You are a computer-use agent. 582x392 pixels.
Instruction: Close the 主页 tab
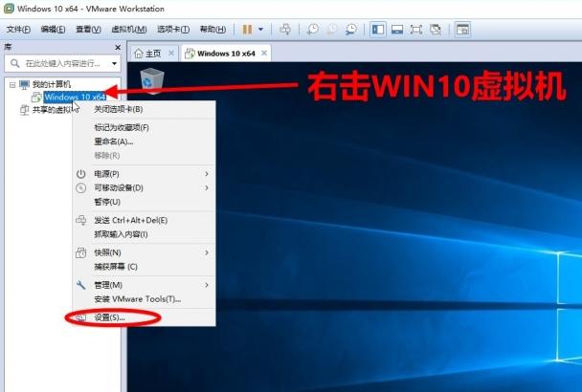[171, 54]
